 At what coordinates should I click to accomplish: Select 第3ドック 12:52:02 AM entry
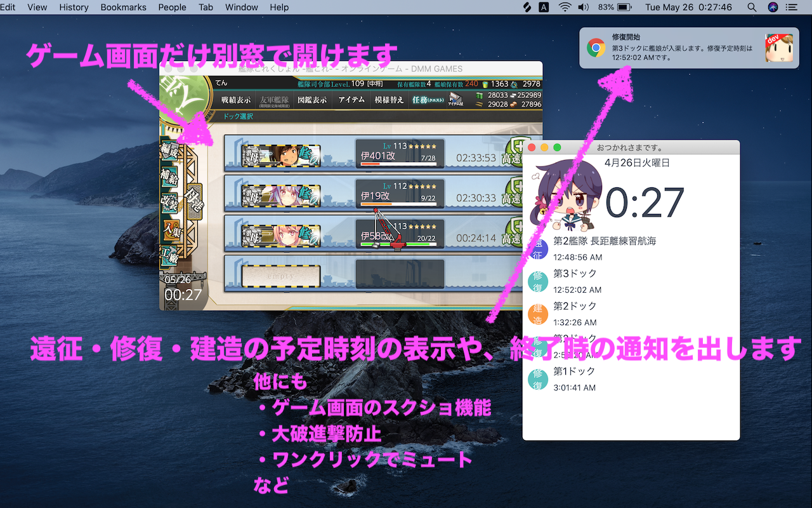[631, 281]
